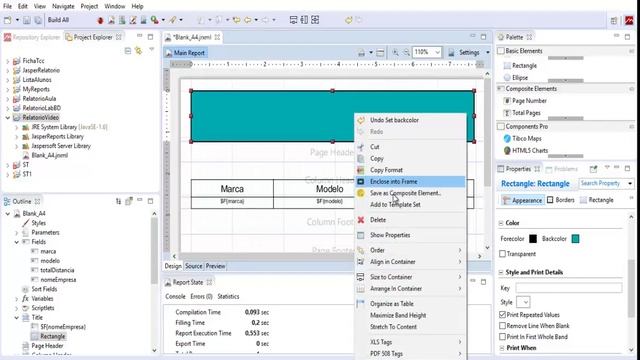Switch to the Source tab
640x360 pixels.
[x=193, y=266]
